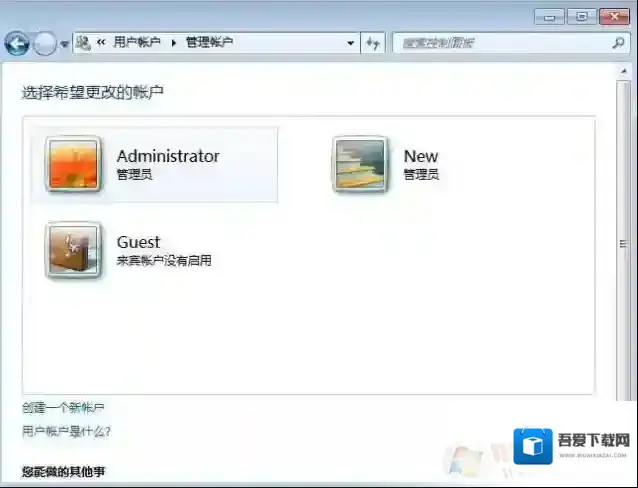
Task: Open the Administrator account picture
Action: 73,164
